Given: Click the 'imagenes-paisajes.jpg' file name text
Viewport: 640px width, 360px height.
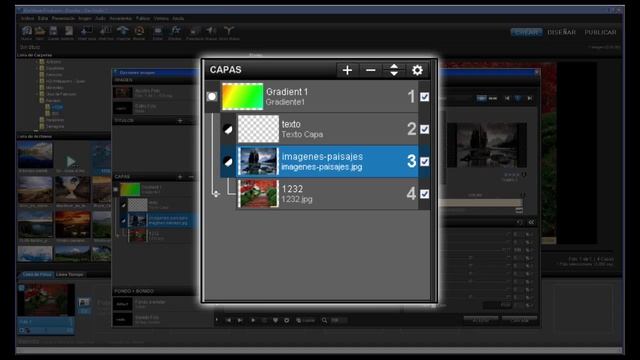Looking at the screenshot, I should point(322,167).
